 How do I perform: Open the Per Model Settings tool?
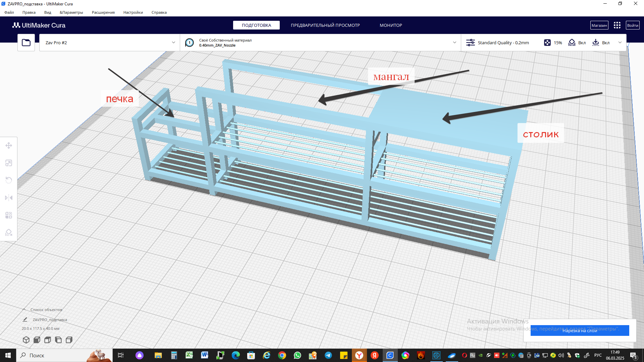pos(9,215)
